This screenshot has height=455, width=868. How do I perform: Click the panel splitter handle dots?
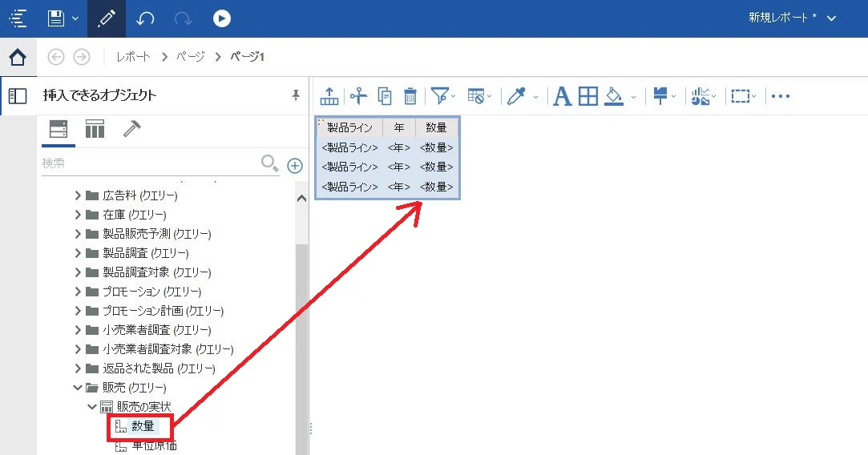coord(311,429)
